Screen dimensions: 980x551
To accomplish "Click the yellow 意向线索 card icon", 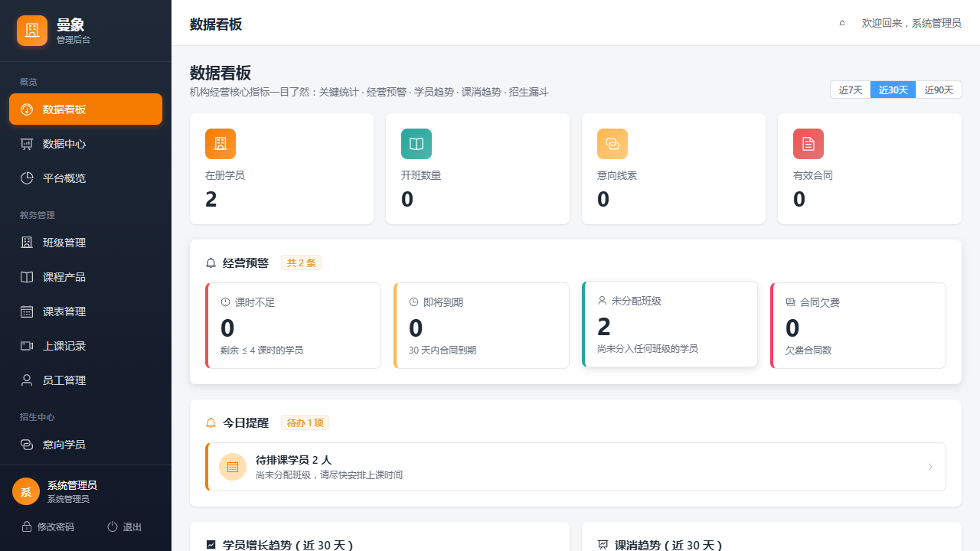I will coord(612,144).
